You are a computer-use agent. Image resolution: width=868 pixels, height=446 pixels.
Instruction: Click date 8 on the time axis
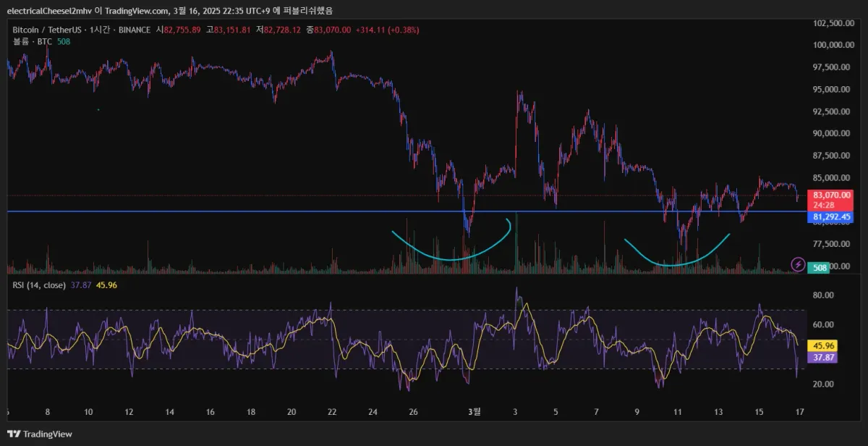pyautogui.click(x=48, y=411)
